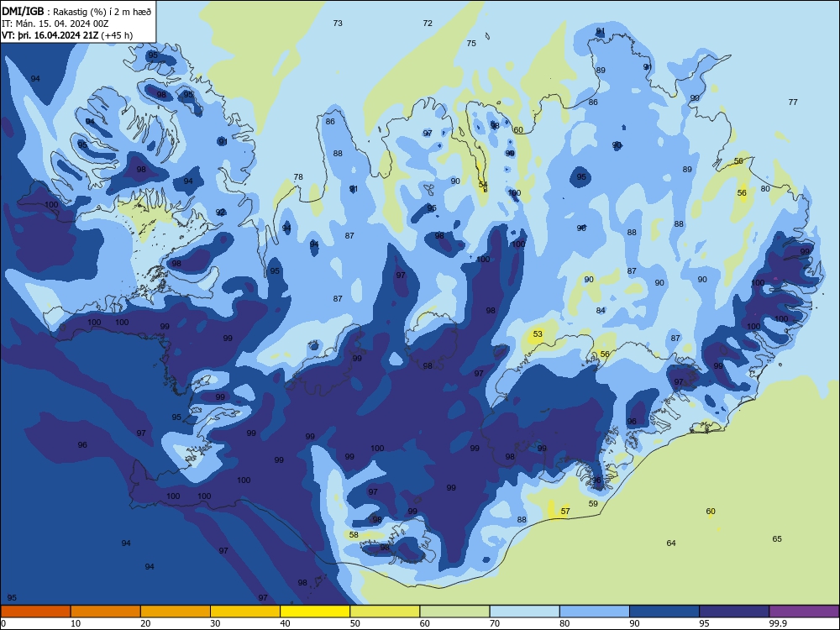Pick the 95–99.9 navy legend swatch
This screenshot has width=840, height=630.
734,612
